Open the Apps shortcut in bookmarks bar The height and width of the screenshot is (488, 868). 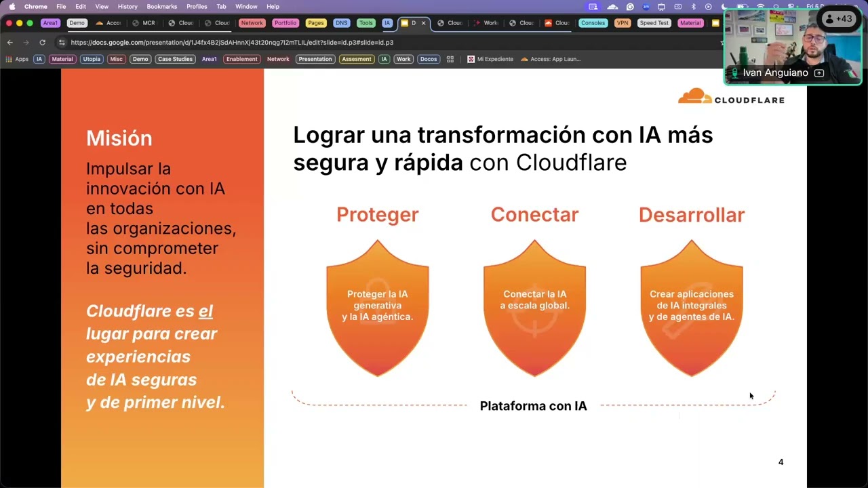(x=17, y=59)
